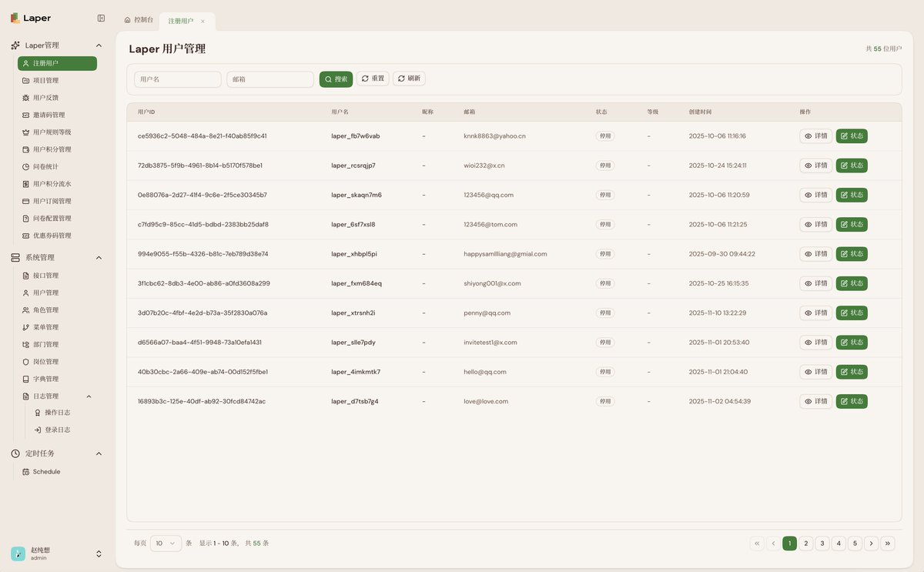Jump to the last page arrow
The image size is (924, 572).
coord(888,544)
